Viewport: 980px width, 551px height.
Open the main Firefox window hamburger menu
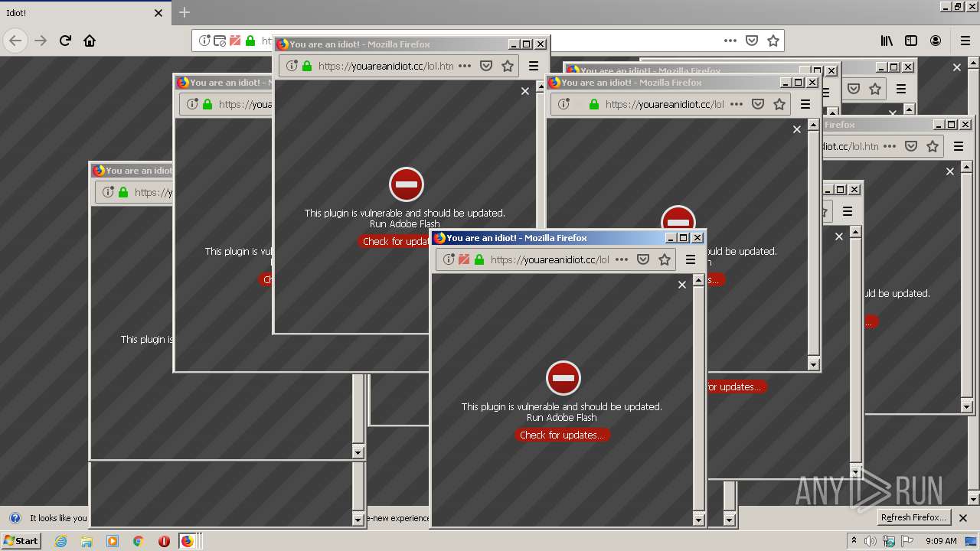(x=965, y=41)
